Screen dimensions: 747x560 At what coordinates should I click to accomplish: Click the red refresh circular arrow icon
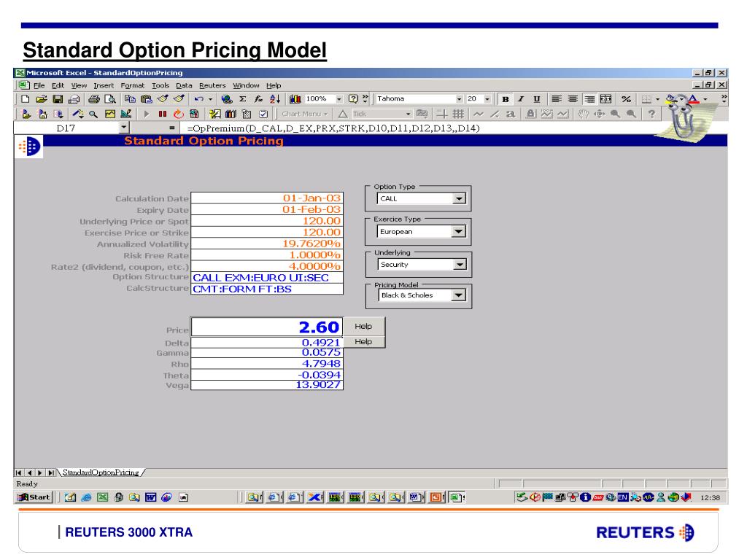coord(179,114)
